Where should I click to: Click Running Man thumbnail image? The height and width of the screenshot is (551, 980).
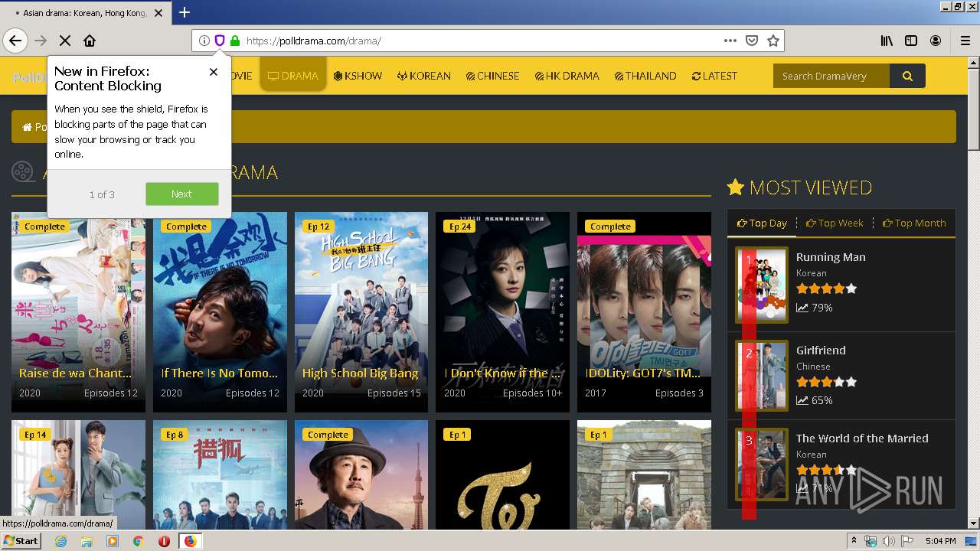coord(762,285)
